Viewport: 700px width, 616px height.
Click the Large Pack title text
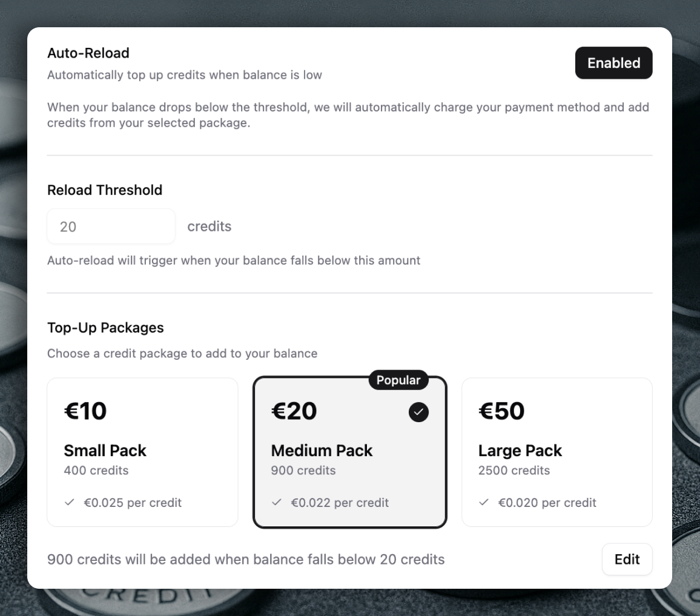coord(520,451)
